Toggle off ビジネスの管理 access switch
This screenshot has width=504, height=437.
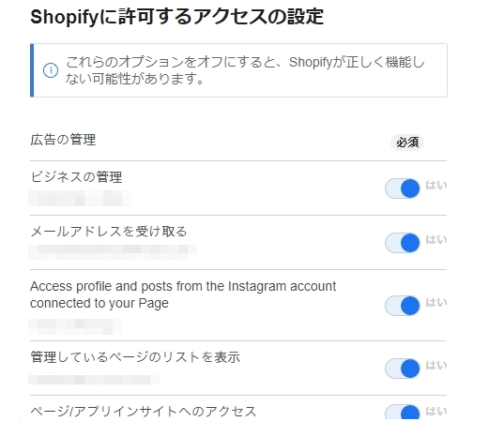(x=402, y=188)
